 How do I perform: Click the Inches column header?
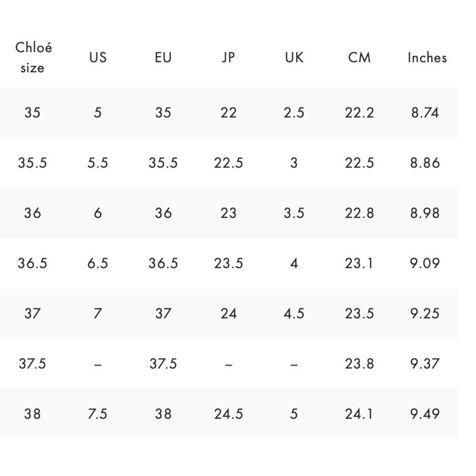pyautogui.click(x=427, y=58)
